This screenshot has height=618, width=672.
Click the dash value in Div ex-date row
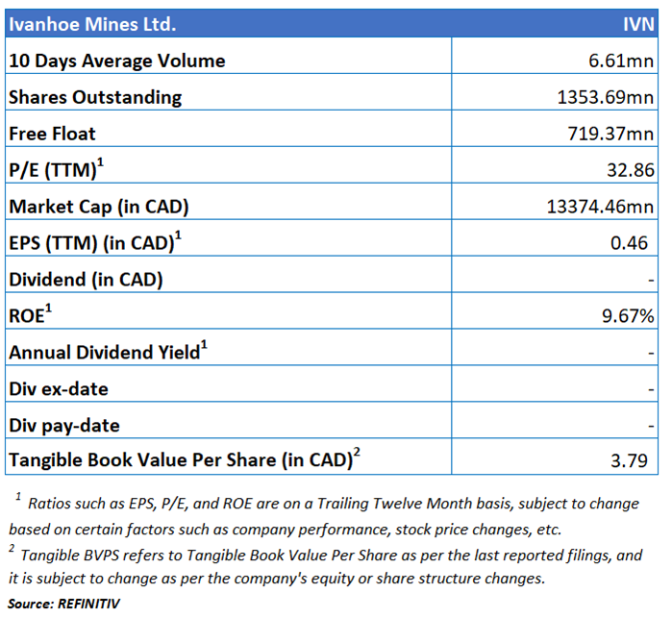click(x=651, y=390)
